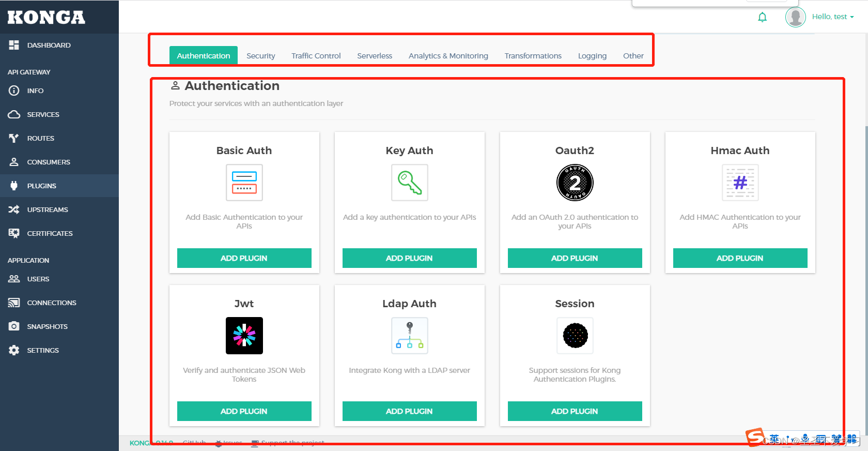
Task: Click the Jwt colorful logo icon
Action: click(244, 336)
